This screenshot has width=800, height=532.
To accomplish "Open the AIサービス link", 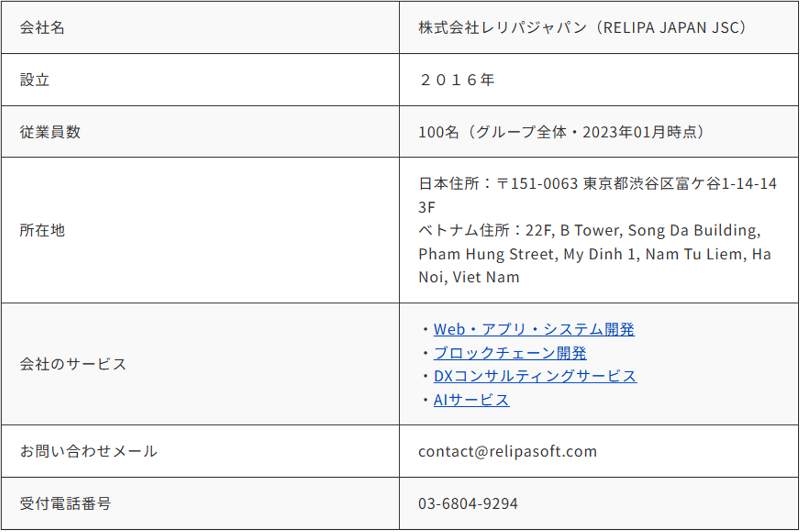I will tap(471, 400).
